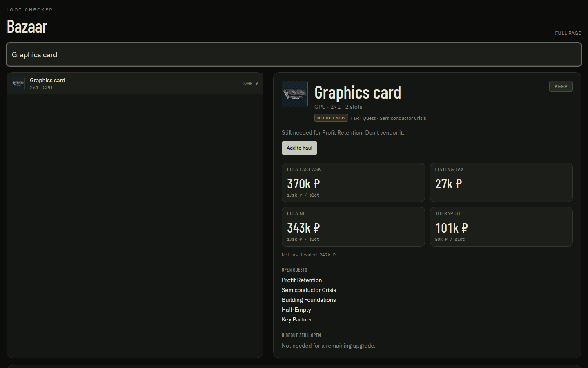Click the Therapist 101k card
The height and width of the screenshot is (368, 588).
501,227
